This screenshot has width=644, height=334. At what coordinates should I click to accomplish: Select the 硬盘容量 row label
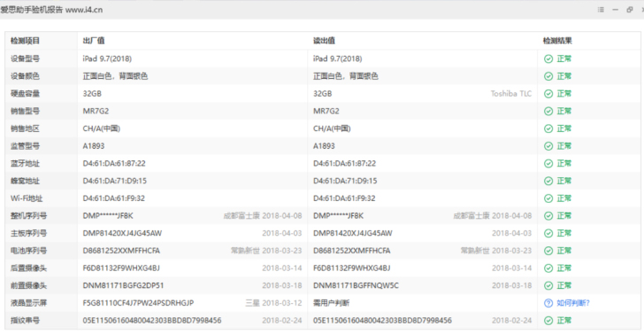[x=25, y=94]
